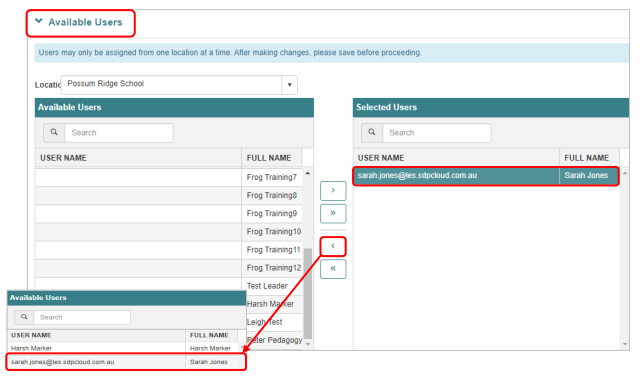Click Search field in inset Available Users panel
This screenshot has height=382, width=641.
(x=82, y=317)
